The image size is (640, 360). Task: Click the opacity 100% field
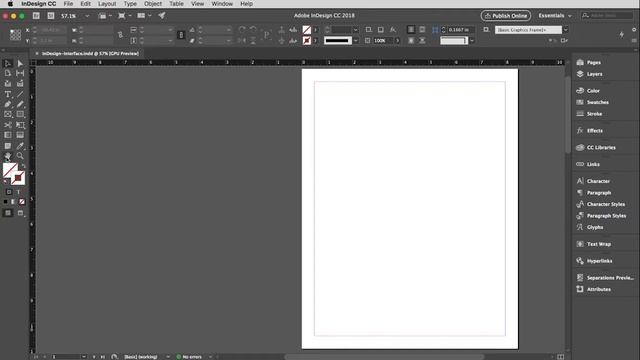(x=383, y=41)
